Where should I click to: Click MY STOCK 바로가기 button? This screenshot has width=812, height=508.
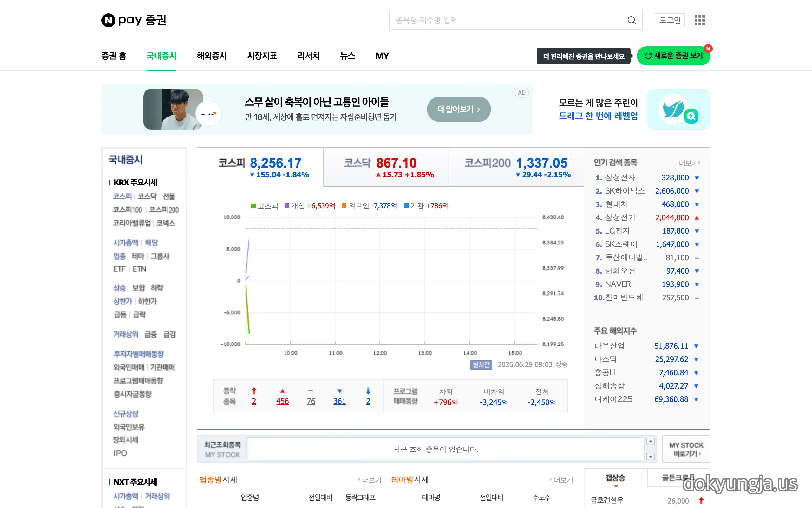coord(686,449)
